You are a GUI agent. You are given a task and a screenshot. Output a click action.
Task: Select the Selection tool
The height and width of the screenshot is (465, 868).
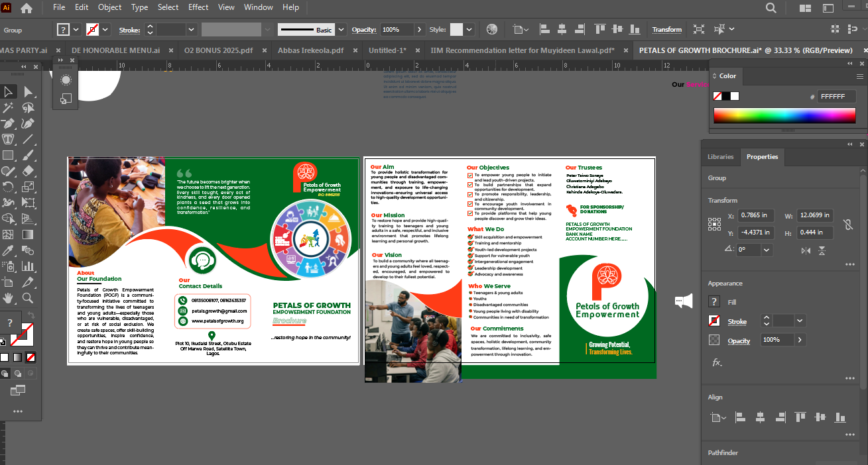[x=9, y=91]
